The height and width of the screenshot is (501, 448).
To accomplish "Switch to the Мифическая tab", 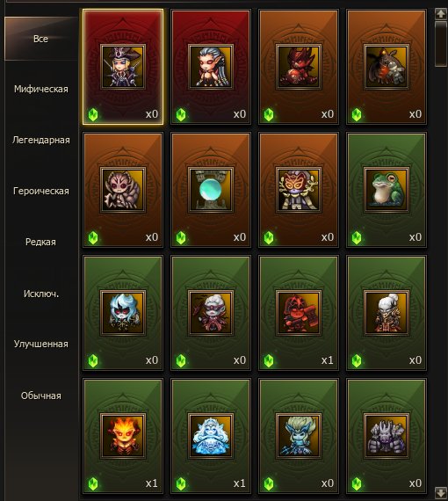I will (41, 89).
